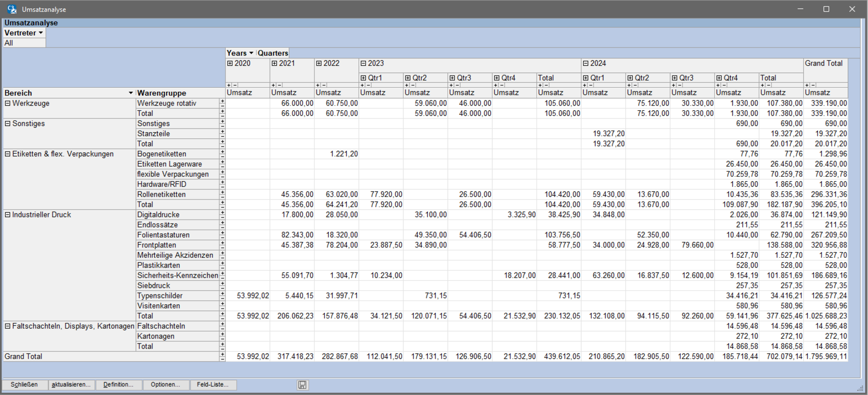The height and width of the screenshot is (395, 868).
Task: Collapse the 2023 year column
Action: coord(363,64)
